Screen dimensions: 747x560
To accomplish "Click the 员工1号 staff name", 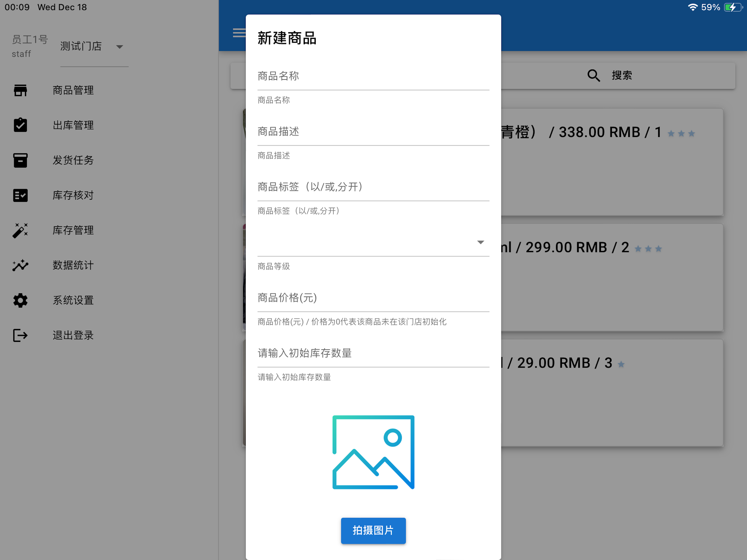I will pyautogui.click(x=30, y=40).
